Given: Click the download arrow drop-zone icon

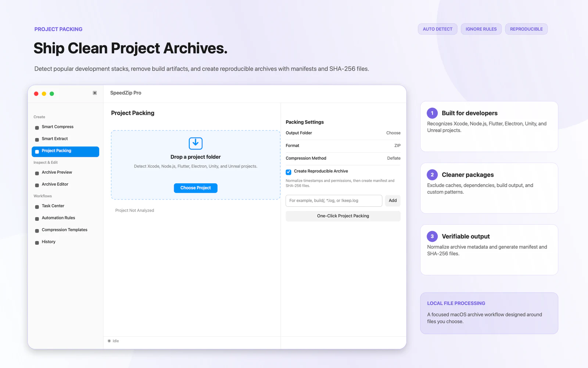Looking at the screenshot, I should coord(196,143).
